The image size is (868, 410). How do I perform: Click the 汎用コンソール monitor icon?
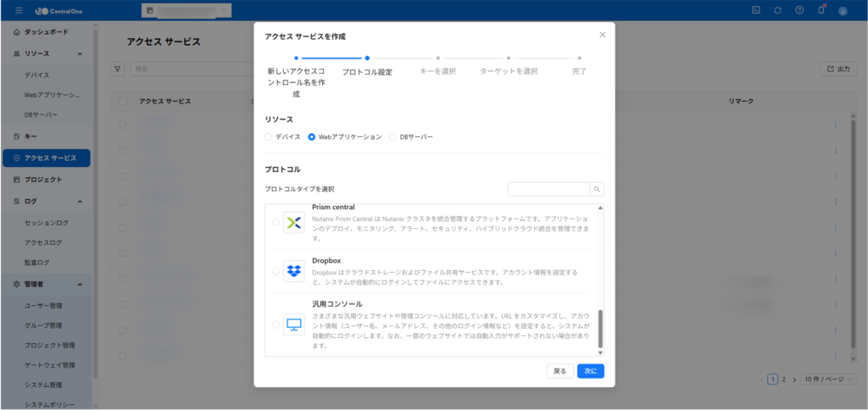[x=294, y=324]
